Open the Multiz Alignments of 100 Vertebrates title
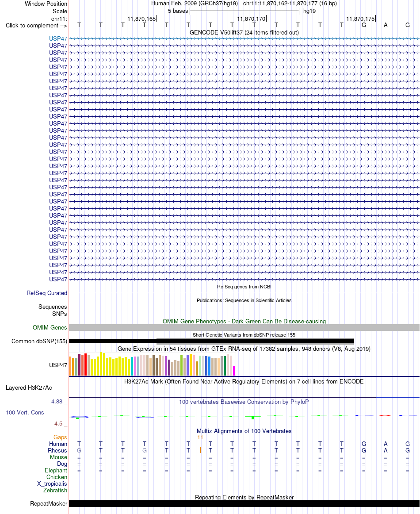 coord(244,431)
